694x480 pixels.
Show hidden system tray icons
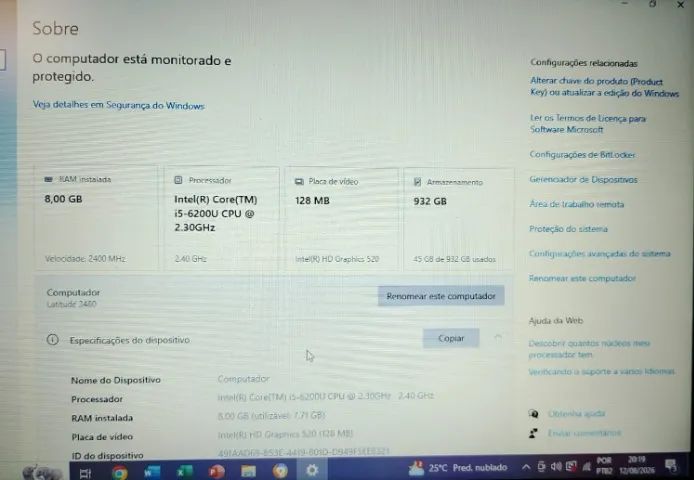click(x=526, y=467)
